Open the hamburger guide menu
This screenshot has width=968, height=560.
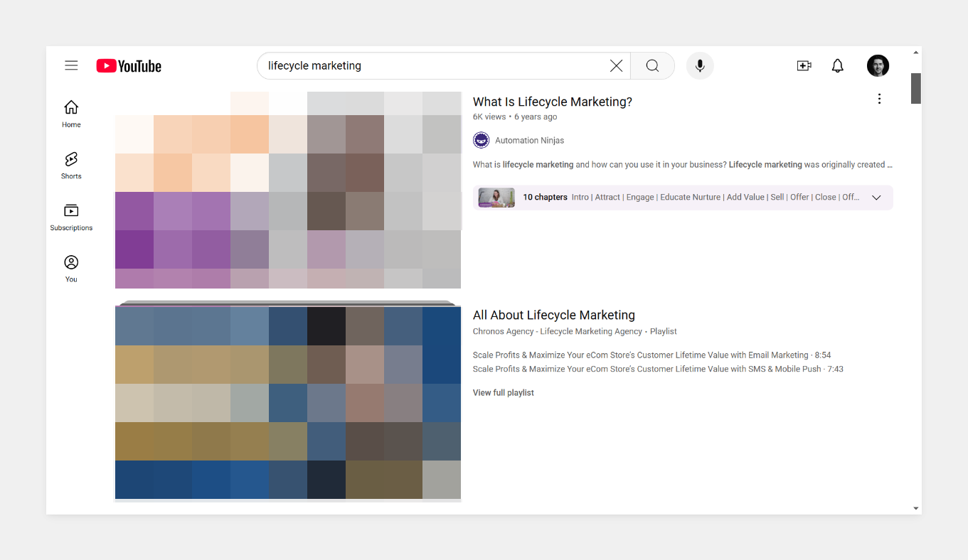pos(71,66)
